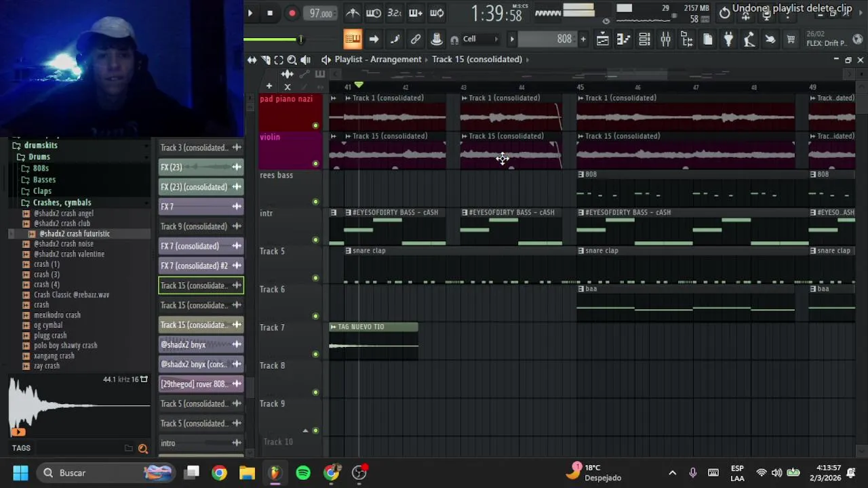
Task: Mute the intr track
Action: [x=315, y=239]
